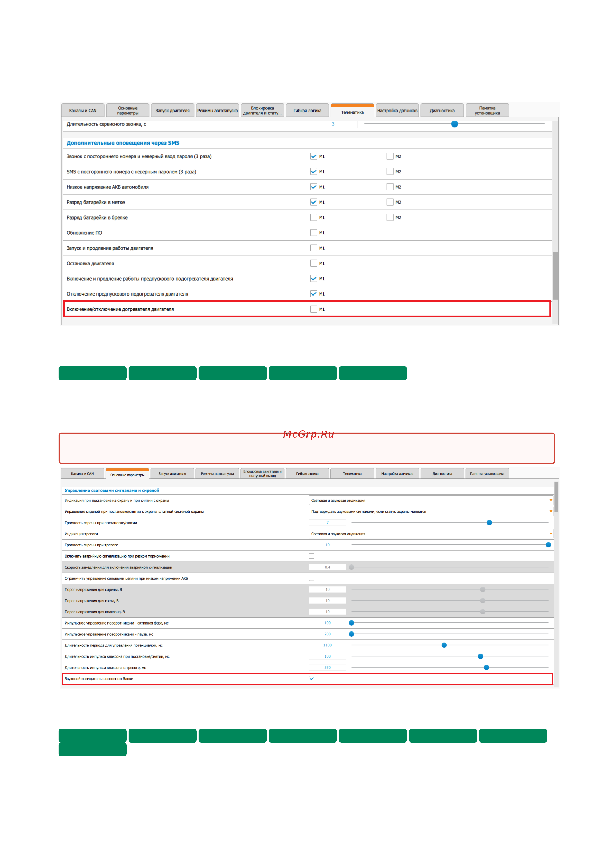The width and height of the screenshot is (614, 868).
Task: Enable M1 for 'Остановка двигателя'
Action: [314, 263]
